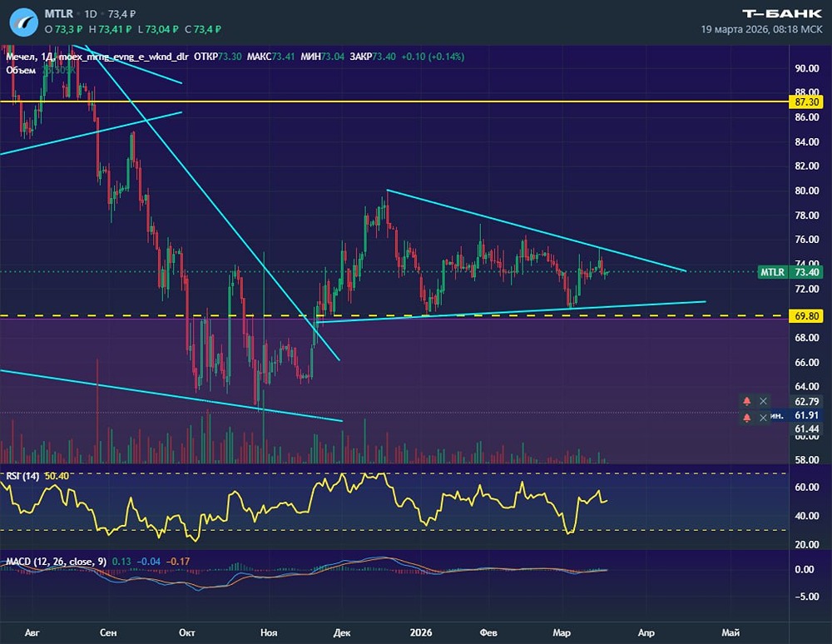Click the Mechel company logo icon
This screenshot has height=644, width=832.
pos(24,22)
